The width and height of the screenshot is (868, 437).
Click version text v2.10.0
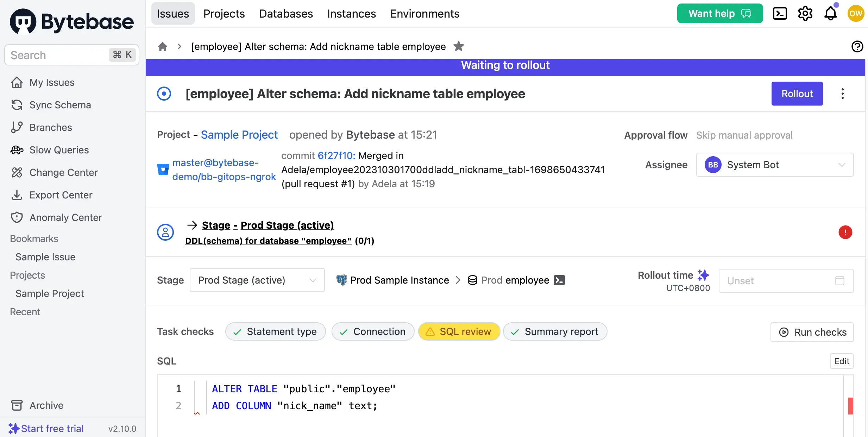click(x=122, y=429)
